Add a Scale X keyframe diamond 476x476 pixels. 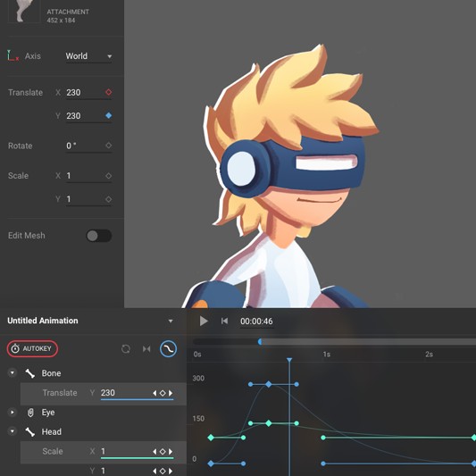(x=108, y=175)
